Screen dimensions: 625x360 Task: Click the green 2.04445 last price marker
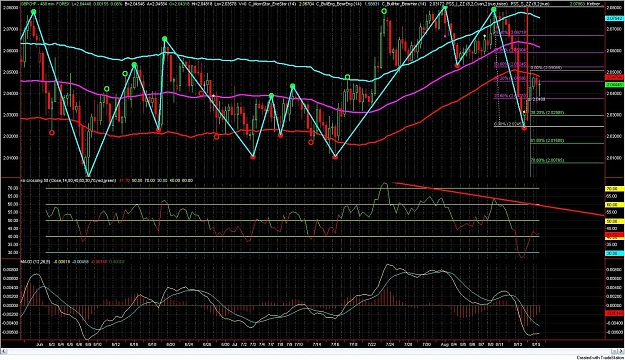tap(615, 85)
